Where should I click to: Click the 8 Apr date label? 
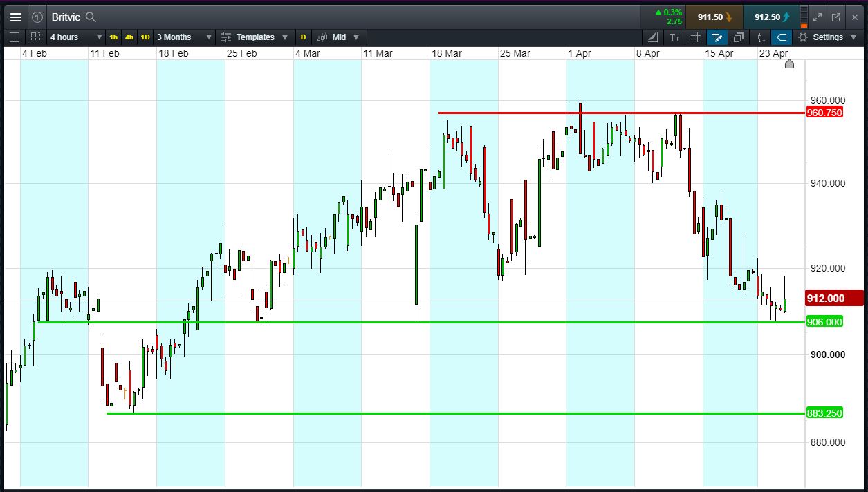[647, 53]
